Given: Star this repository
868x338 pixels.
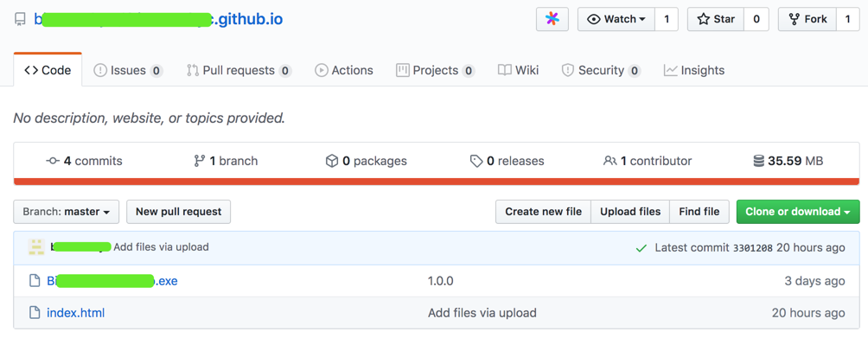Looking at the screenshot, I should (x=716, y=19).
